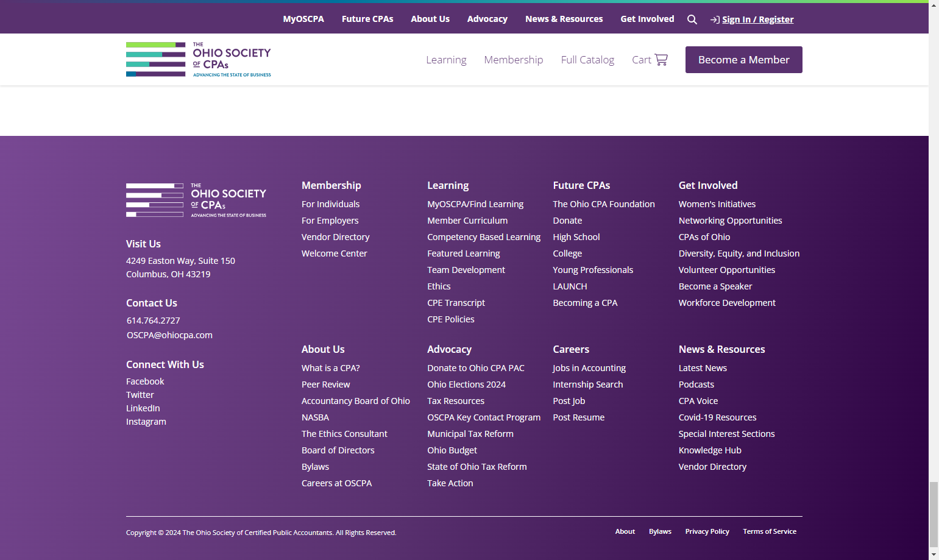Screen dimensions: 939x560
Task: Open the Terms of Service footer link
Action: [x=770, y=531]
